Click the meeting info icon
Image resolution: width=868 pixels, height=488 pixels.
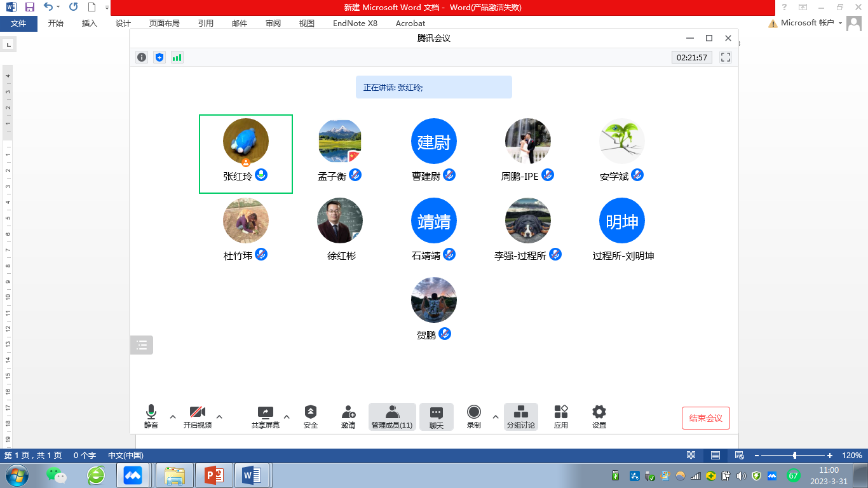(x=142, y=57)
